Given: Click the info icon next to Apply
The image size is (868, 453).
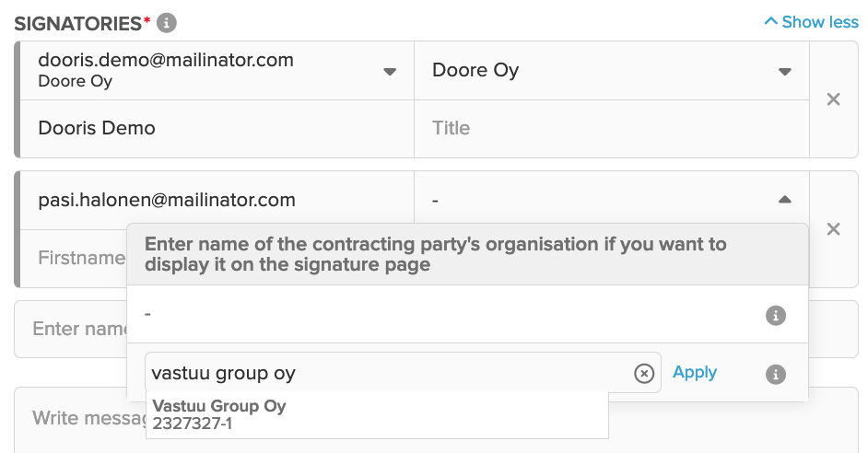Looking at the screenshot, I should coord(776,374).
